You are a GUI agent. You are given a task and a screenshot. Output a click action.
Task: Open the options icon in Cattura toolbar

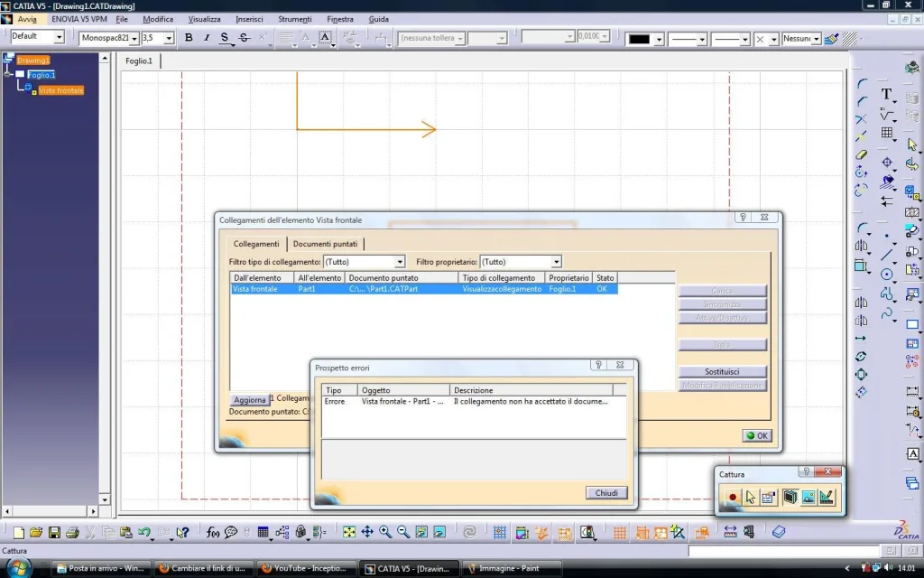tap(768, 498)
